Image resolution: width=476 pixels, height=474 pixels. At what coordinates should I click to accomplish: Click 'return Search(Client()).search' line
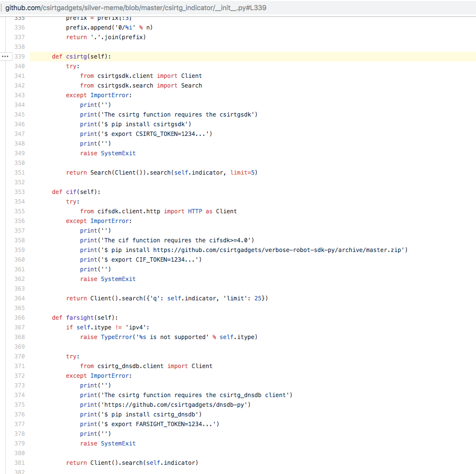[x=162, y=173]
